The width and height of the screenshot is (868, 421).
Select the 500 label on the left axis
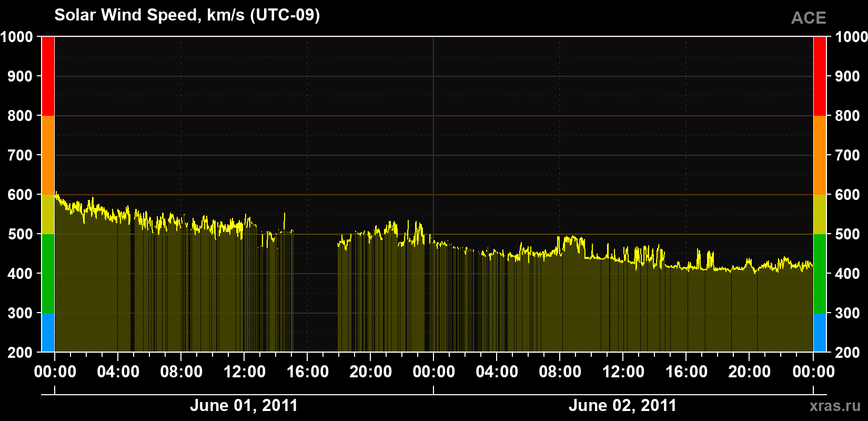point(21,234)
